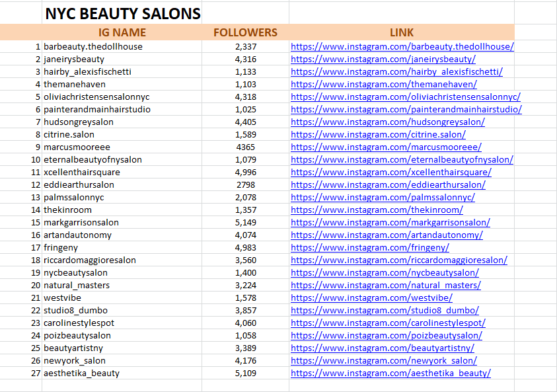Open the markgarrisonsalon Instagram link
This screenshot has height=392, width=557.
(390, 223)
